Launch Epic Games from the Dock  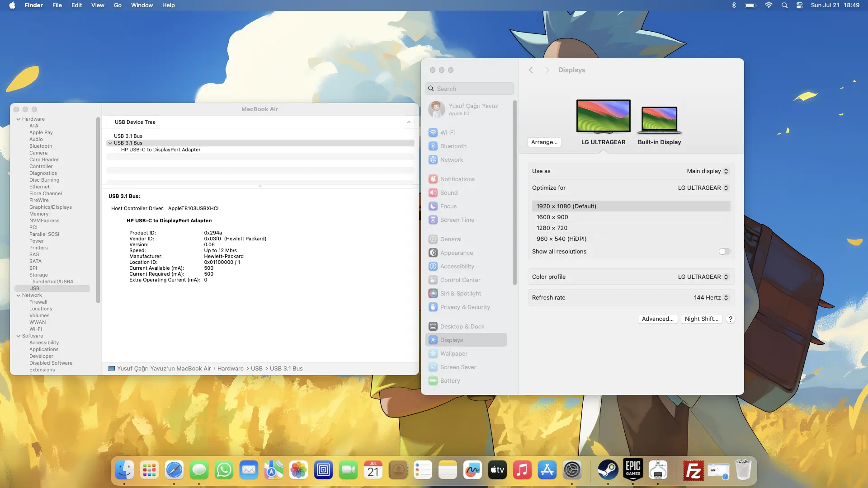pyautogui.click(x=633, y=470)
